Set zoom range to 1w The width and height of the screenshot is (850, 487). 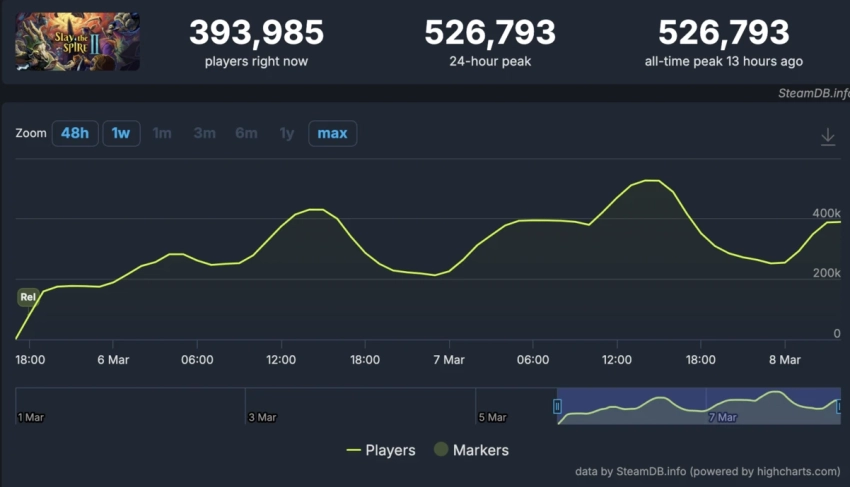(120, 133)
